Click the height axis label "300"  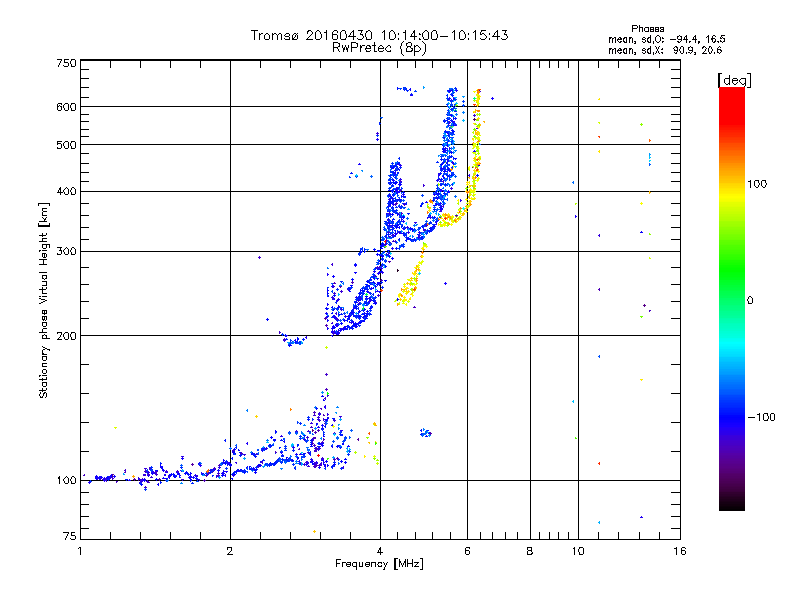[66, 252]
